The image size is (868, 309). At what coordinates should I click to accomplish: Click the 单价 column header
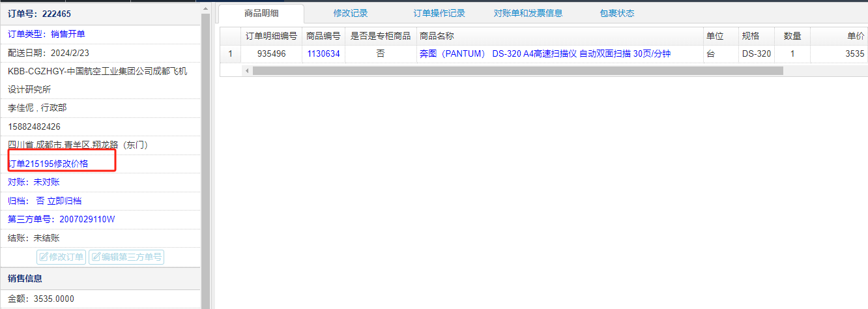tap(839, 36)
